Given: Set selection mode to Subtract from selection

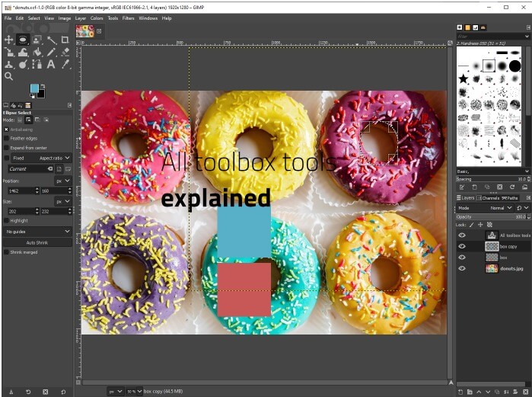Looking at the screenshot, I should click(37, 120).
